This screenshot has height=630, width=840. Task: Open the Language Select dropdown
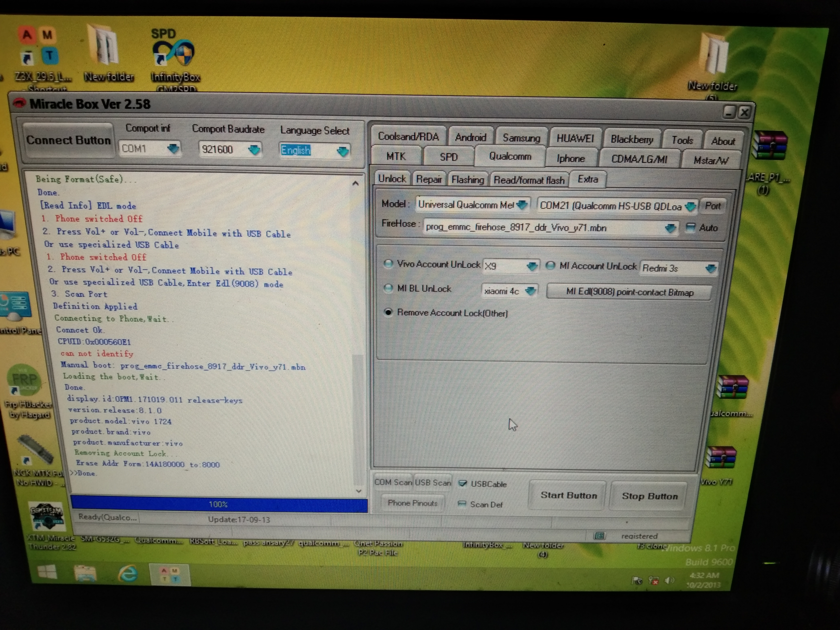click(342, 151)
